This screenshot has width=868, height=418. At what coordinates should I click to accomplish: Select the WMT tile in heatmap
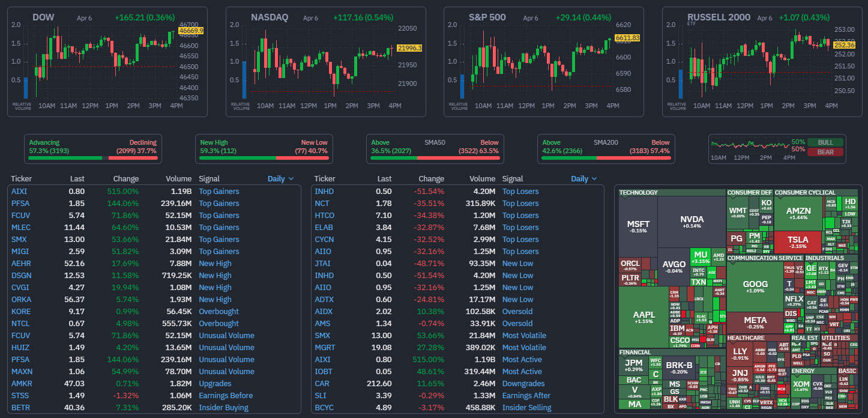737,213
